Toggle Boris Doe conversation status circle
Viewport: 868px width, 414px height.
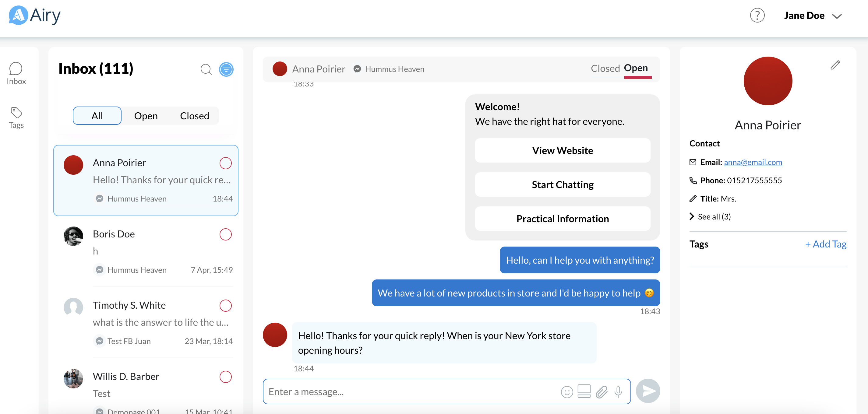[x=225, y=234]
